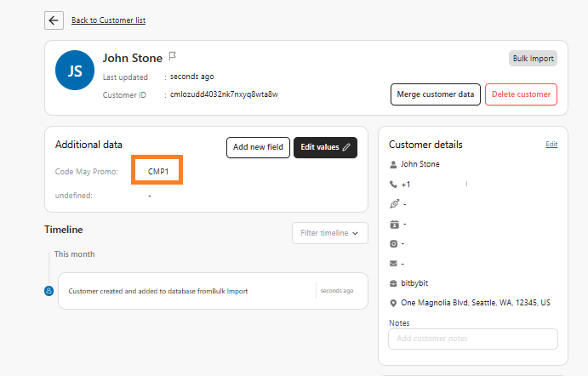Click the Add new field button
This screenshot has width=588, height=376.
[258, 147]
